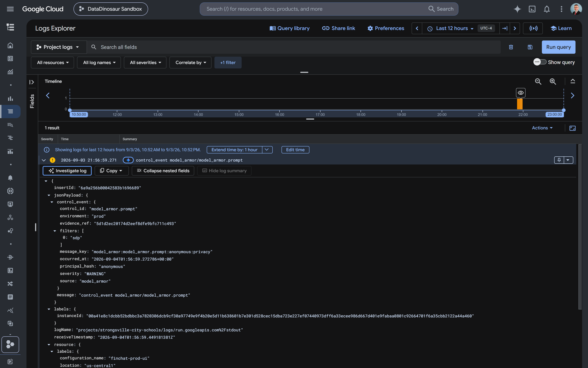
Task: Step time range backward
Action: [x=417, y=28]
